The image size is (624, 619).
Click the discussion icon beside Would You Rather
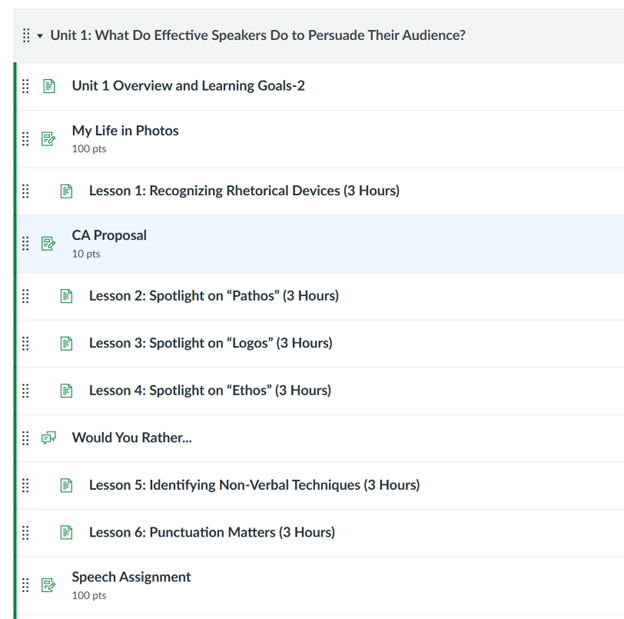49,438
